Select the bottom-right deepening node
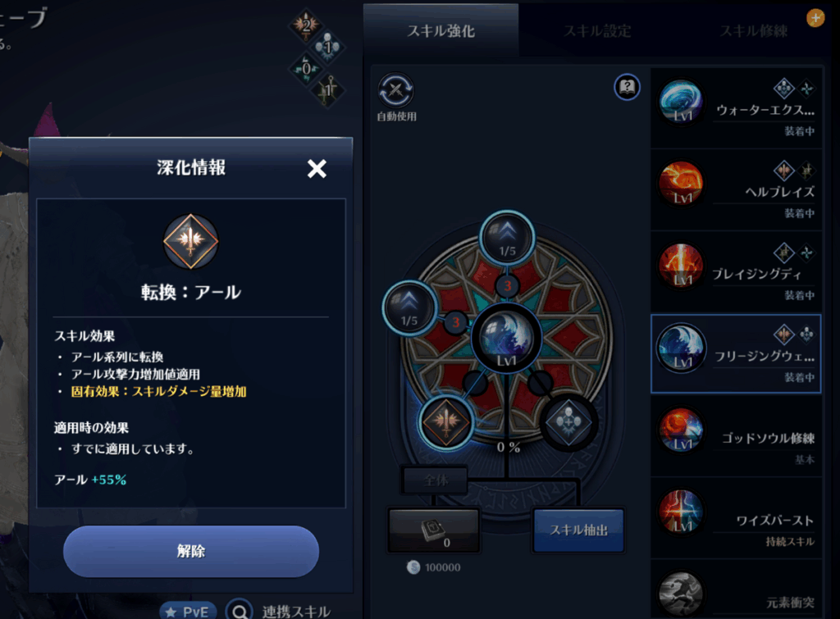840x619 pixels. pyautogui.click(x=569, y=422)
